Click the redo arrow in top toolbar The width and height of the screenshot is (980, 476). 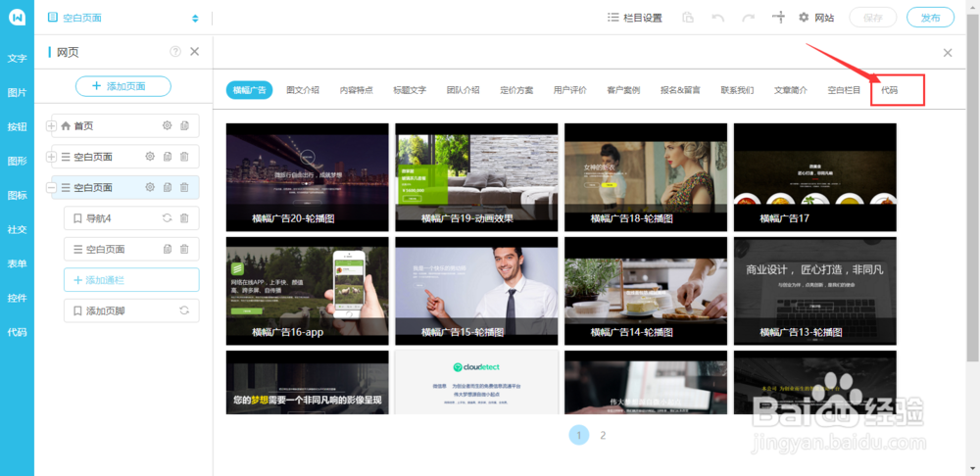click(x=748, y=18)
